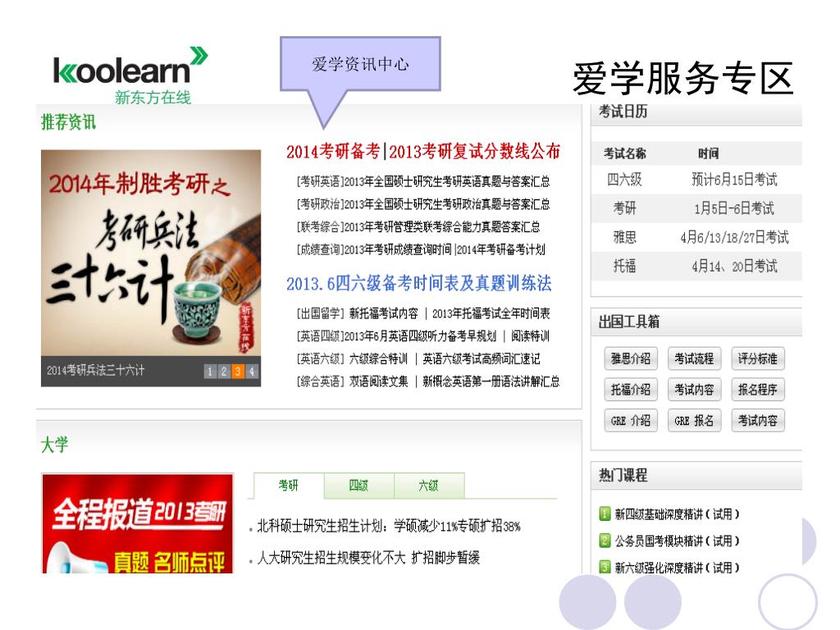The width and height of the screenshot is (840, 630).
Task: Open the 全程报道2013考研 red banner
Action: [138, 523]
